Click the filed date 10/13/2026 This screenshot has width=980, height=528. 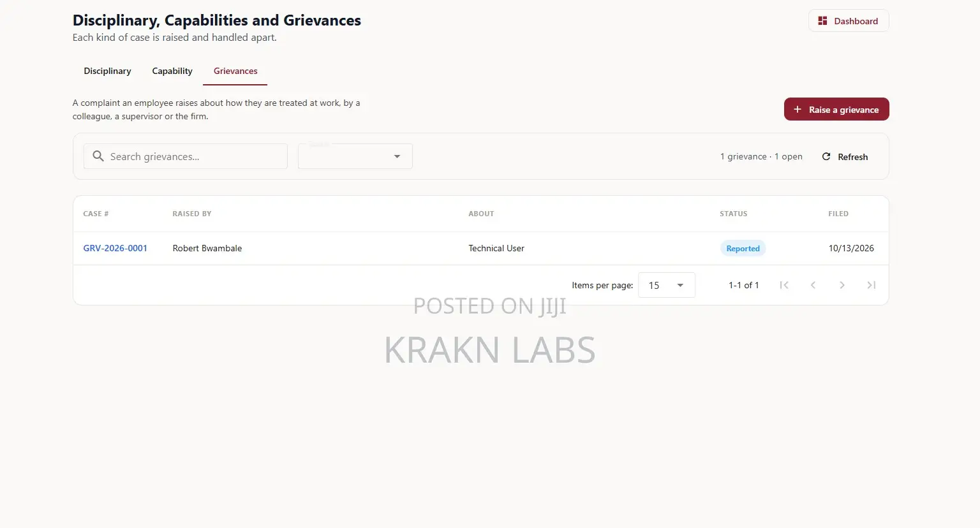[x=851, y=248]
